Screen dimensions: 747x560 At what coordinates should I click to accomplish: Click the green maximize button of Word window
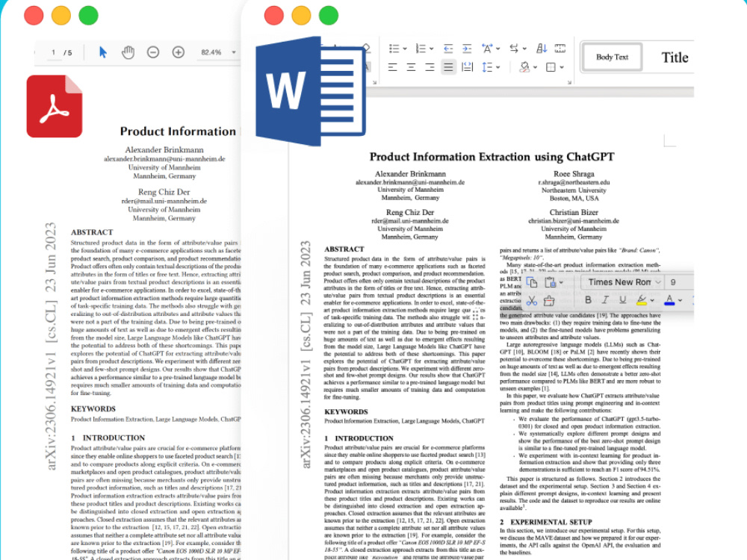click(x=328, y=15)
